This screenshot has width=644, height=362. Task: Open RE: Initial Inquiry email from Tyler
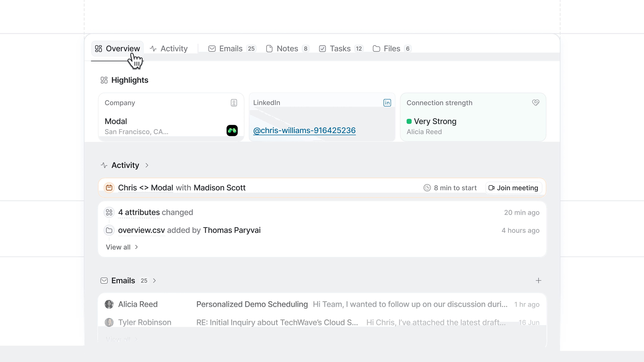coord(277,322)
